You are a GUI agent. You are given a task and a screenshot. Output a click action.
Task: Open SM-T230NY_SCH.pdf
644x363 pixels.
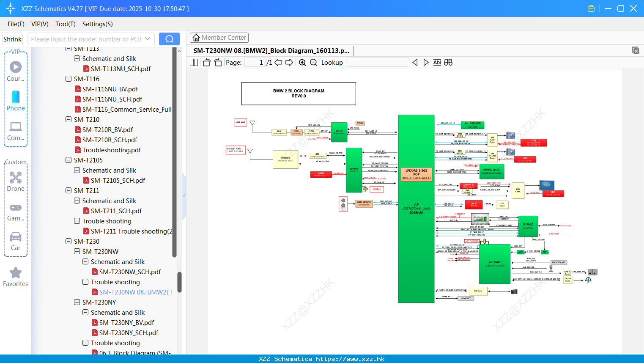[x=129, y=333]
